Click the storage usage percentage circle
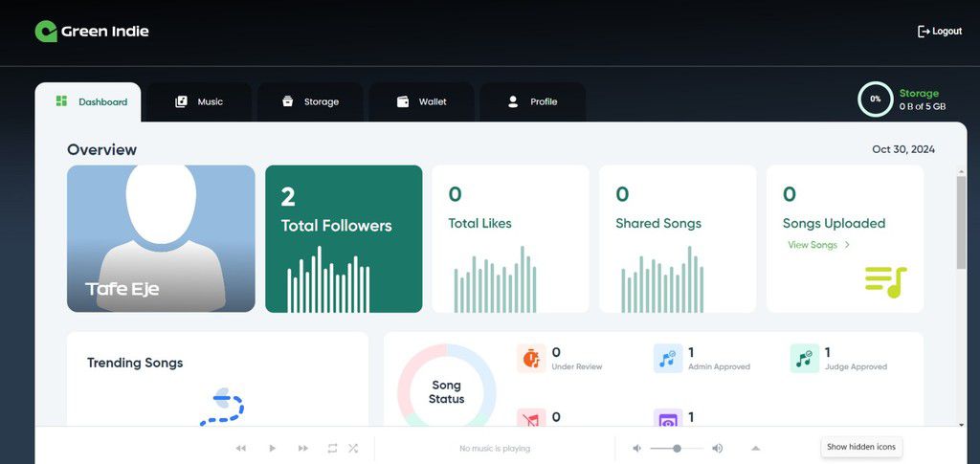Screen dimensions: 980x464 coord(875,99)
